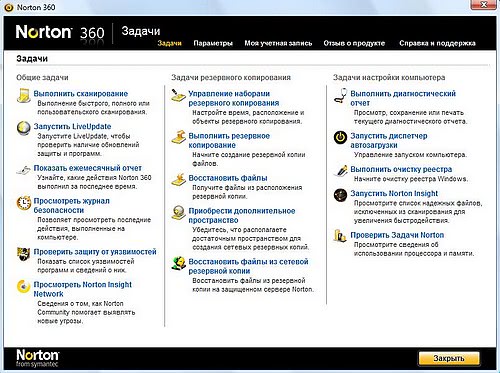Click the startup manager power icon

(x=340, y=137)
